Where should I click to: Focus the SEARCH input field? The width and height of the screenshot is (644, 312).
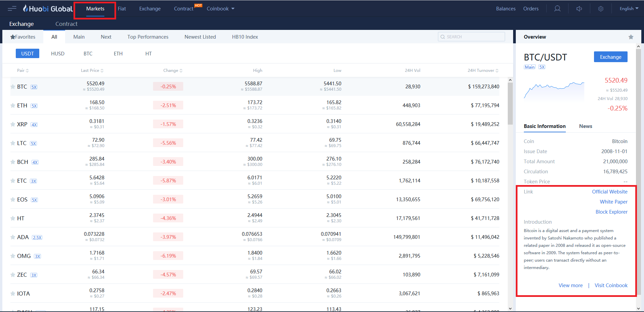pos(472,37)
